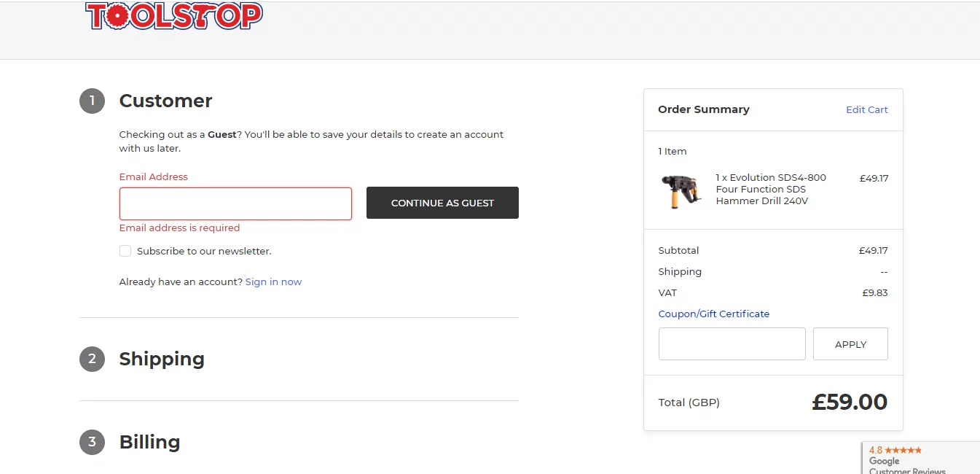The image size is (980, 474).
Task: Select the step 1 Customer circle icon
Action: pos(92,101)
